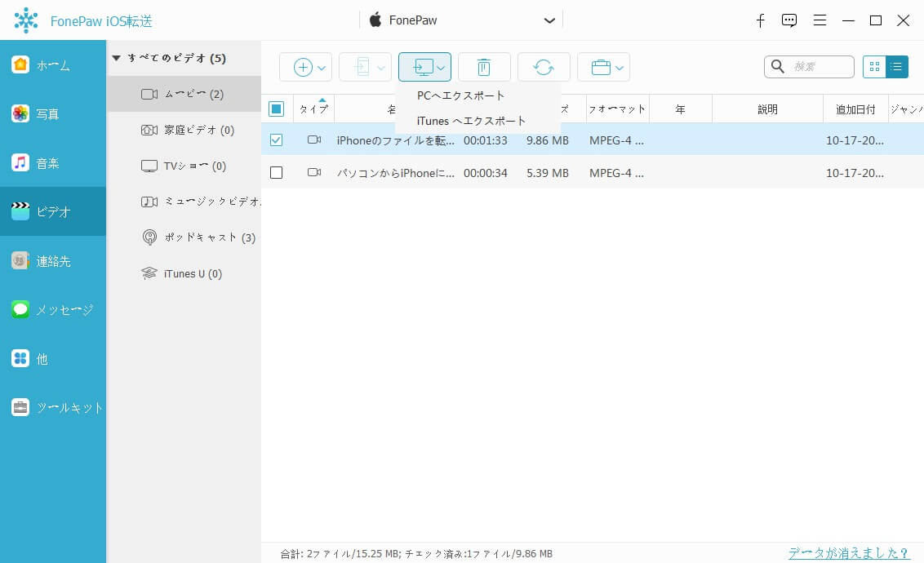Click the 5.39 MB size cell

point(548,172)
